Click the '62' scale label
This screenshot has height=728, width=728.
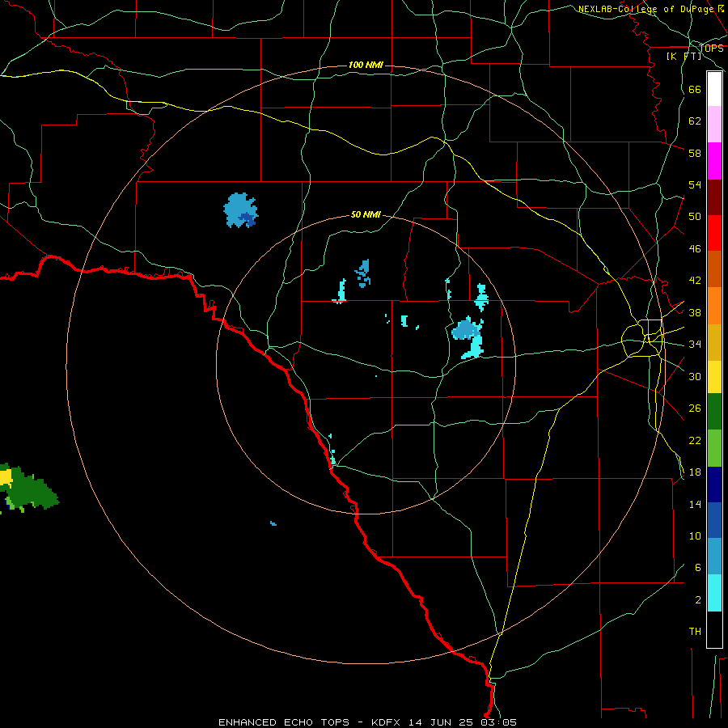point(695,121)
